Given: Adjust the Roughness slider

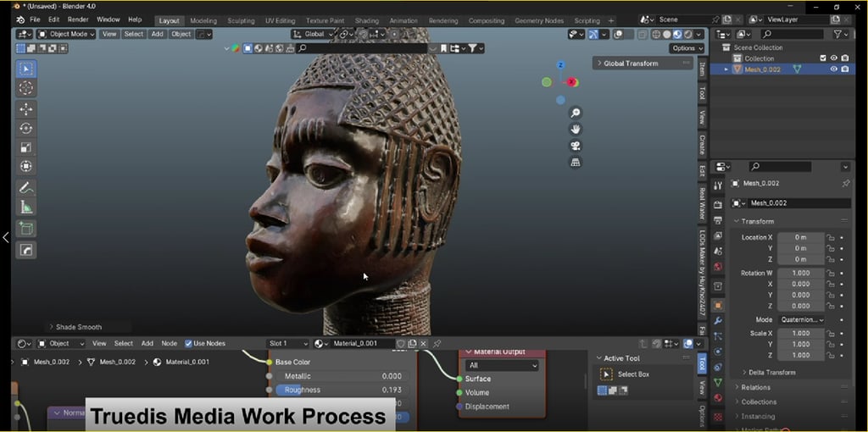Looking at the screenshot, I should click(342, 390).
